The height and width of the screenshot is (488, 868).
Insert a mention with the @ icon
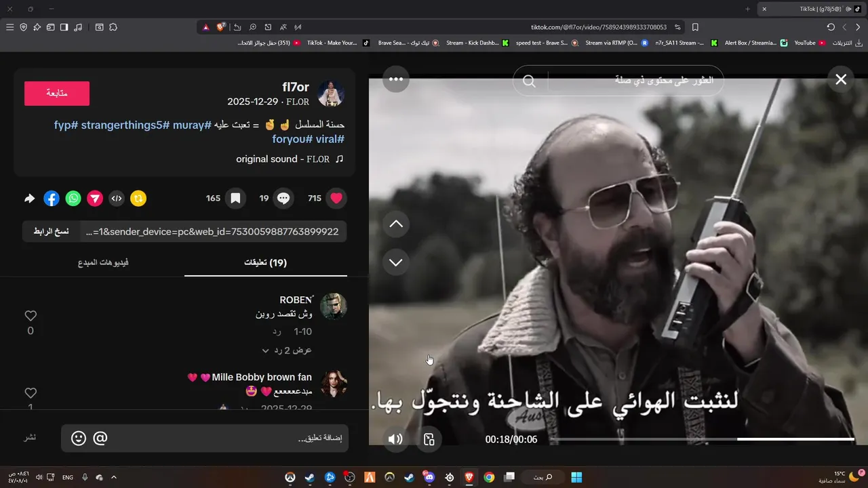[x=100, y=439]
